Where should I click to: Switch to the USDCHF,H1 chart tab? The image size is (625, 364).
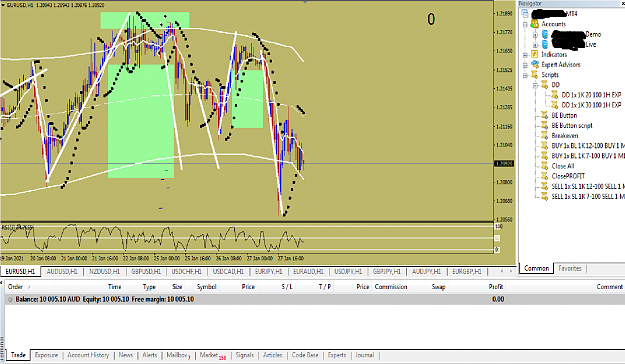click(187, 272)
